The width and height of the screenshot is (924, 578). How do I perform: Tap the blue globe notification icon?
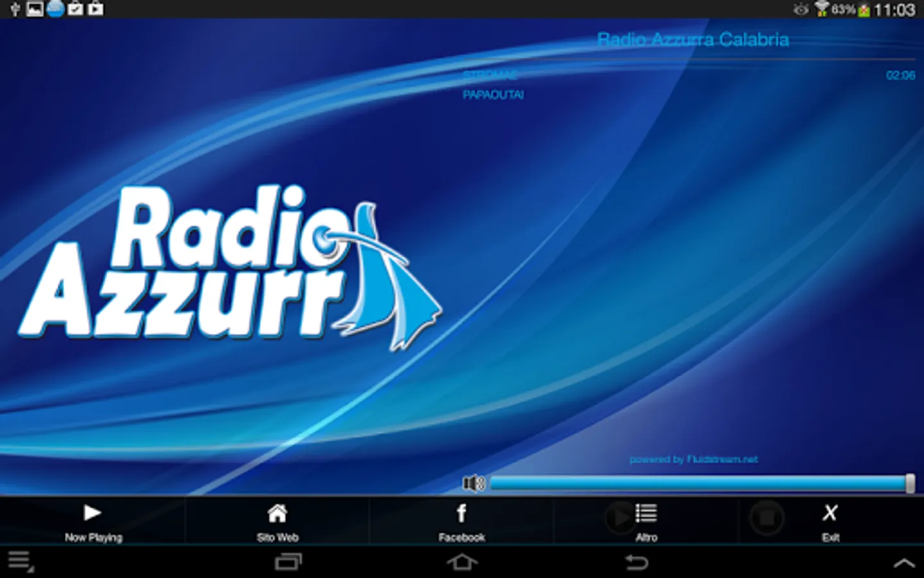pyautogui.click(x=55, y=8)
